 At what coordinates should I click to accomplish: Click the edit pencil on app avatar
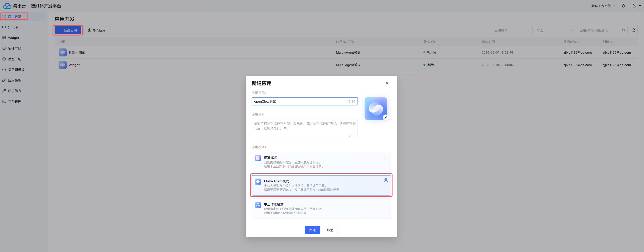pyautogui.click(x=386, y=117)
